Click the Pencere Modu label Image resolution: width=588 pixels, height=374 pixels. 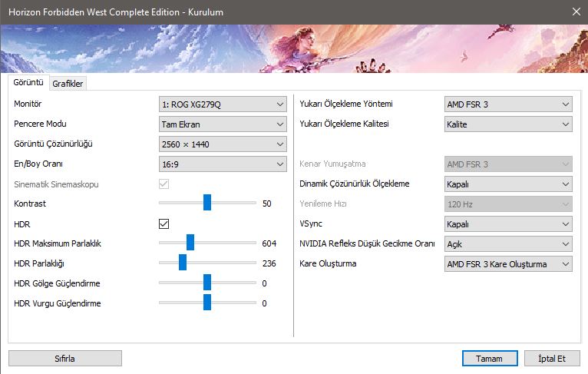coord(40,124)
